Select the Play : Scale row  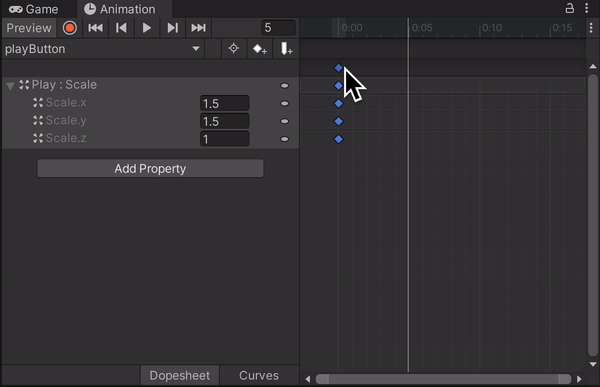coord(150,85)
